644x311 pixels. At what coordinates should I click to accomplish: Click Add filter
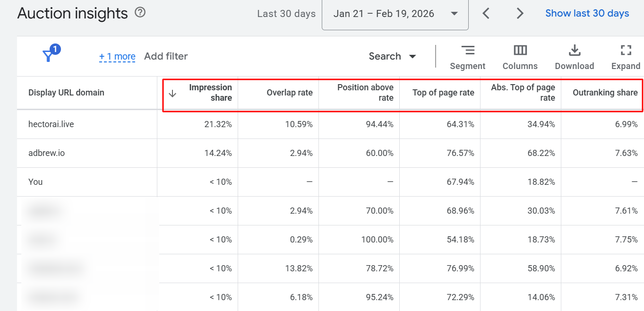(166, 56)
